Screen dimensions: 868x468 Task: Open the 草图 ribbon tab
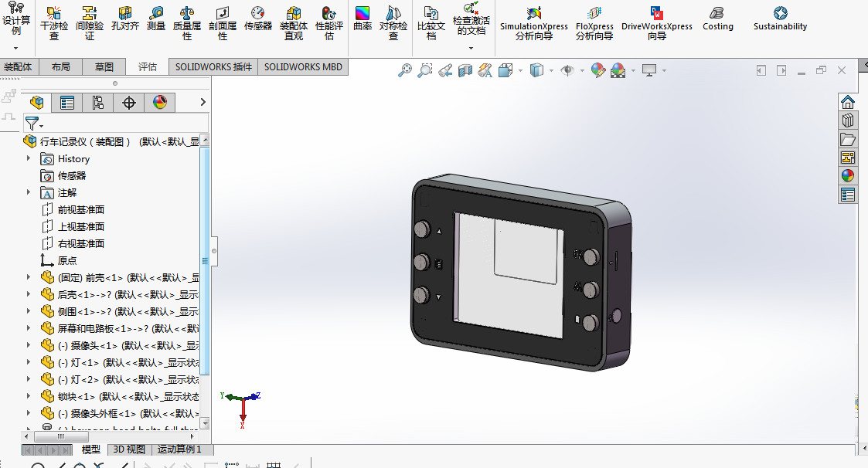pos(104,67)
